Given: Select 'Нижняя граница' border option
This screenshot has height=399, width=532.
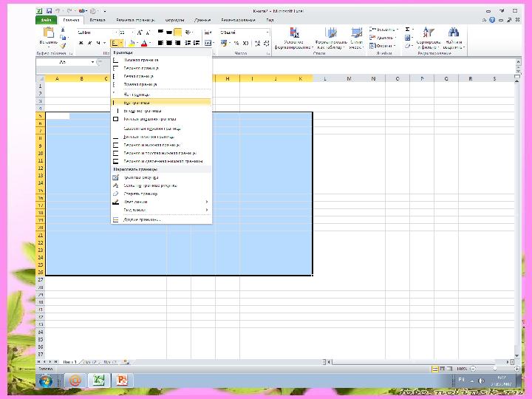Looking at the screenshot, I should pos(161,60).
